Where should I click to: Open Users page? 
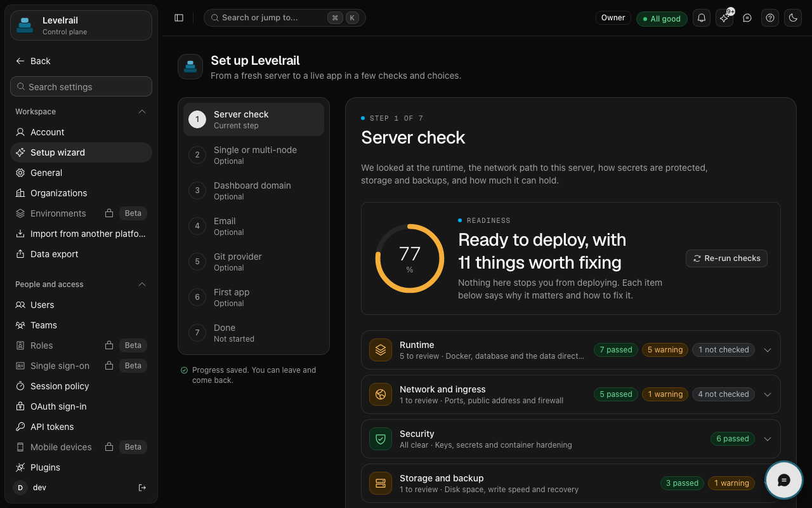point(81,305)
